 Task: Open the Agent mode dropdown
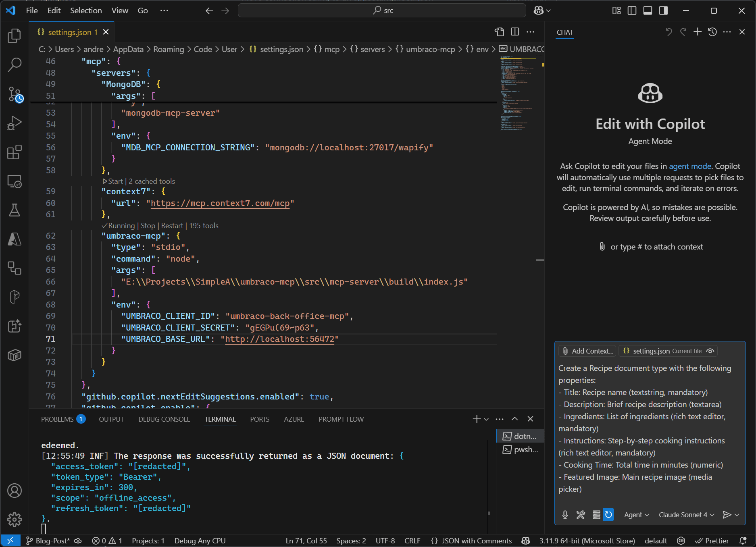(637, 515)
